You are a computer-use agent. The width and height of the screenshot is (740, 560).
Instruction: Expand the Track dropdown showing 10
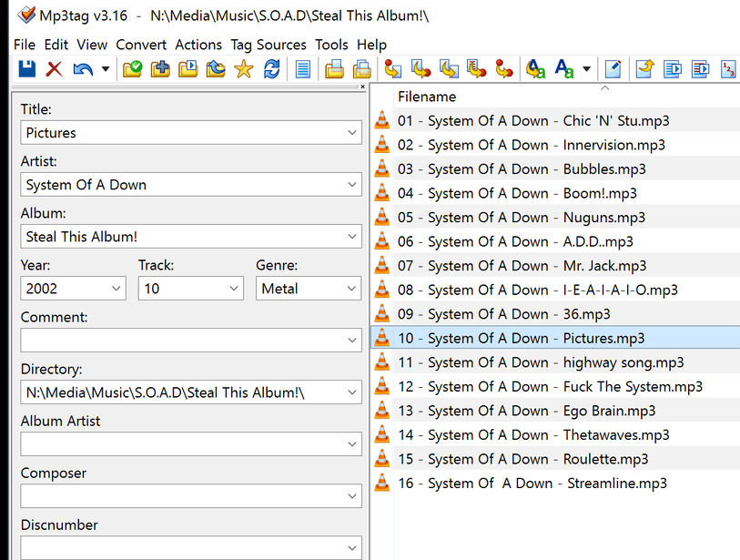pyautogui.click(x=234, y=289)
